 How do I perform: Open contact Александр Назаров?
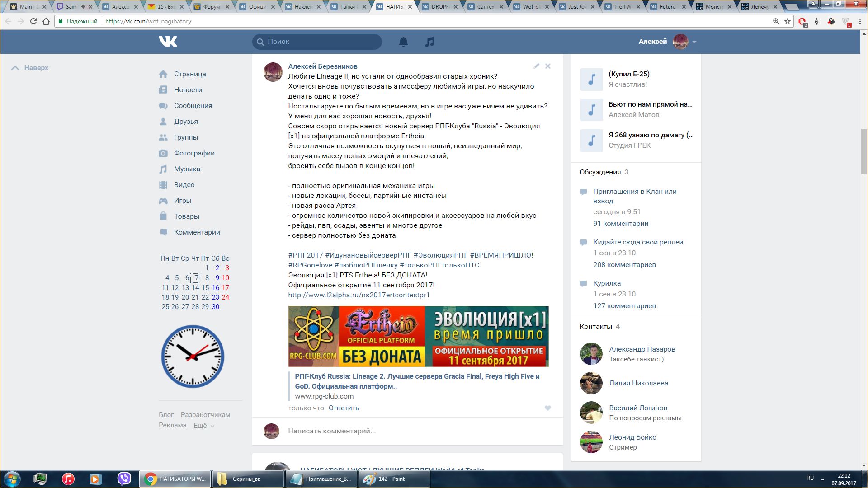point(642,349)
